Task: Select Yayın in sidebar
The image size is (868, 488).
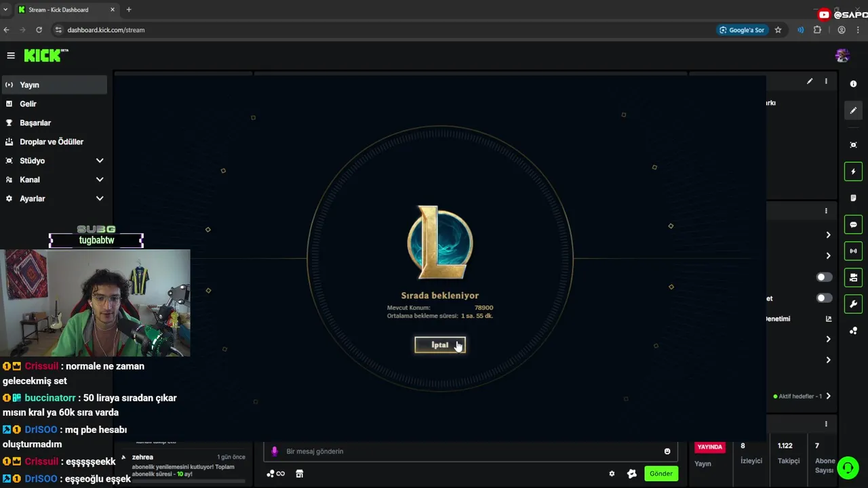Action: click(x=54, y=85)
